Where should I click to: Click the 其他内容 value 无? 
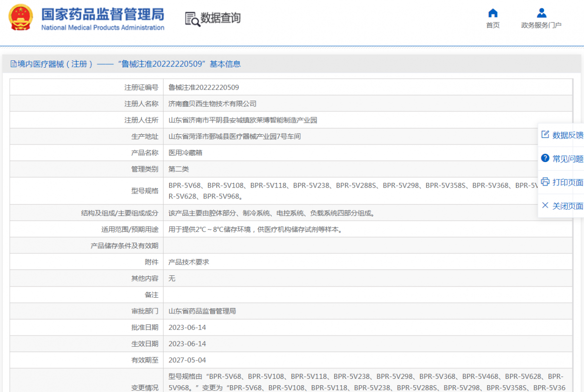pos(172,279)
